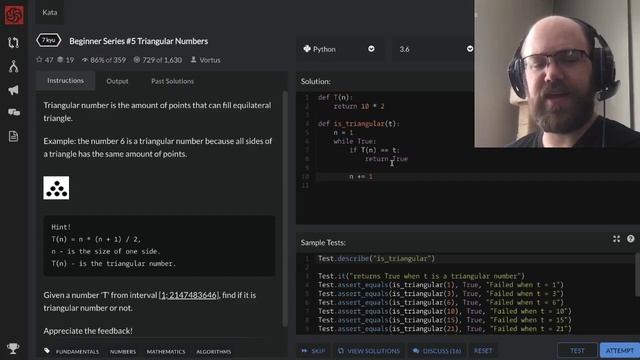Click View Solutions button
Image resolution: width=640 pixels, height=360 pixels.
pyautogui.click(x=369, y=351)
